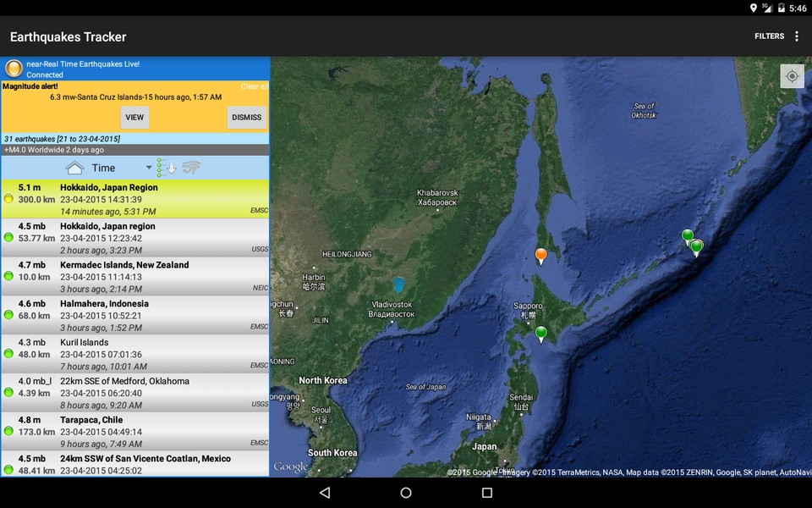This screenshot has height=508, width=812.
Task: Select the Tarapaca, Chile earthquake row
Action: tap(135, 432)
